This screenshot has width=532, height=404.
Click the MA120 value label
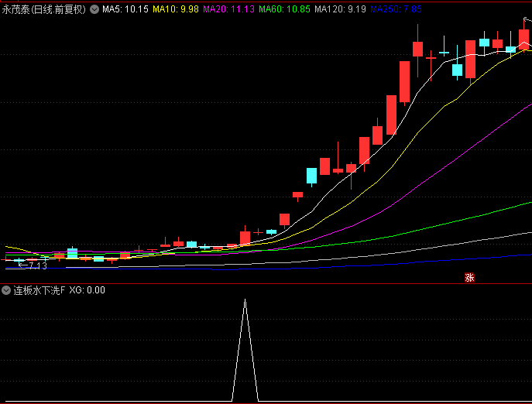pos(340,9)
